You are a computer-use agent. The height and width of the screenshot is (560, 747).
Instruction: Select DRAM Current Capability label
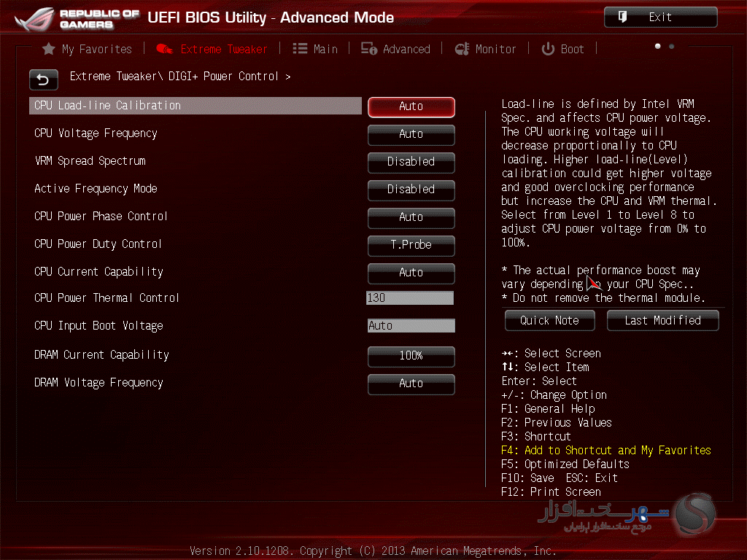click(101, 355)
